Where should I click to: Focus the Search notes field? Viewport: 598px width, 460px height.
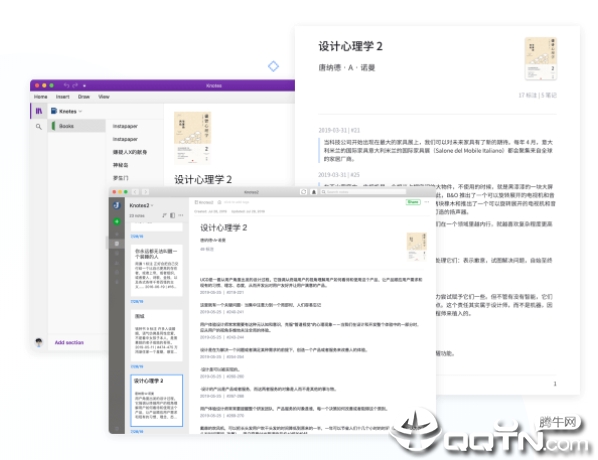(363, 192)
